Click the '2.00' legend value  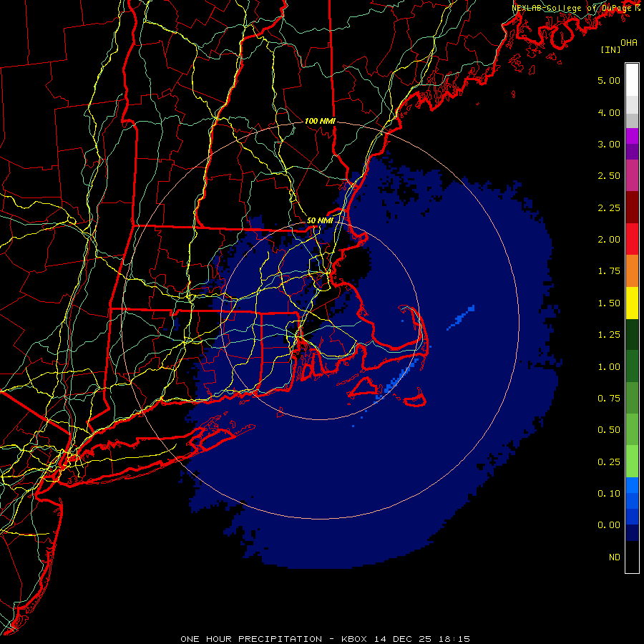pyautogui.click(x=609, y=240)
